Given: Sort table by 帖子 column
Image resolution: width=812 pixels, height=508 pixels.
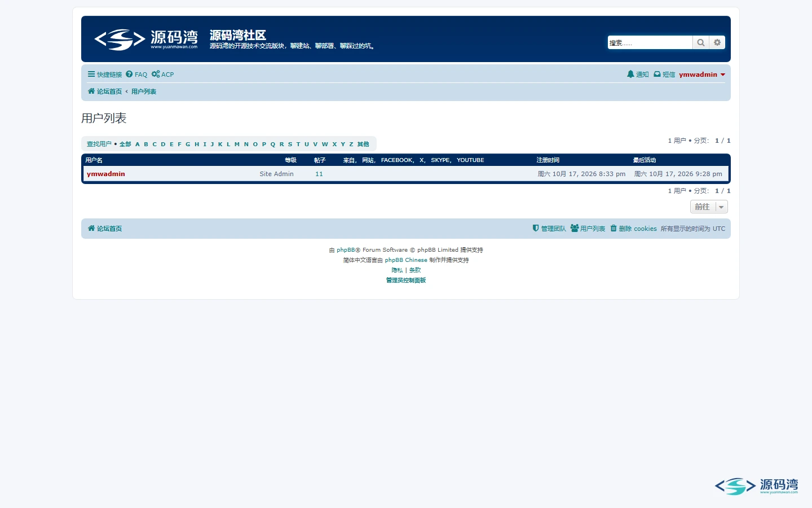Looking at the screenshot, I should coord(320,160).
